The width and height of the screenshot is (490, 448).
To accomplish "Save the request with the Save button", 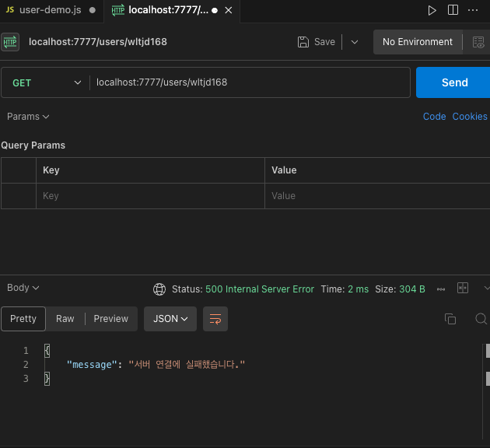I will point(317,42).
